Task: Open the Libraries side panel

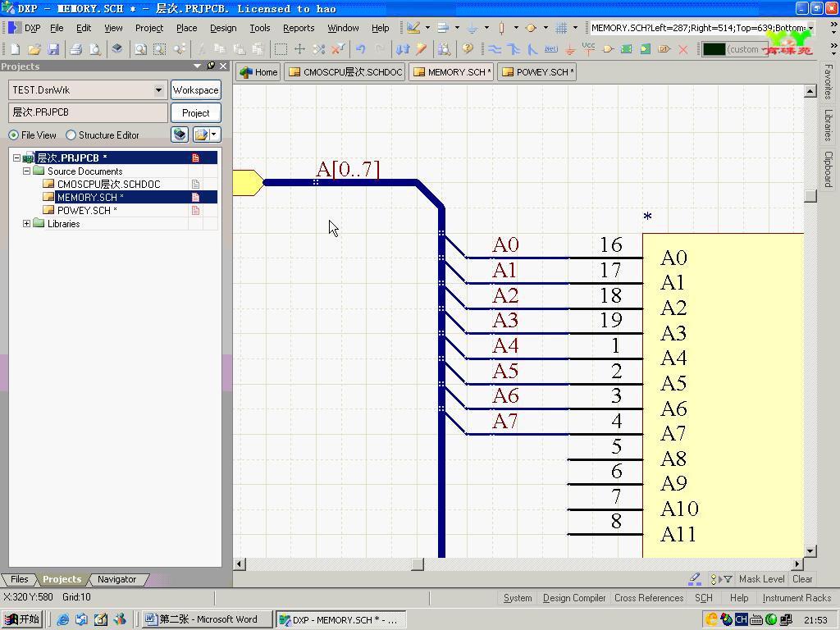Action: [x=829, y=125]
